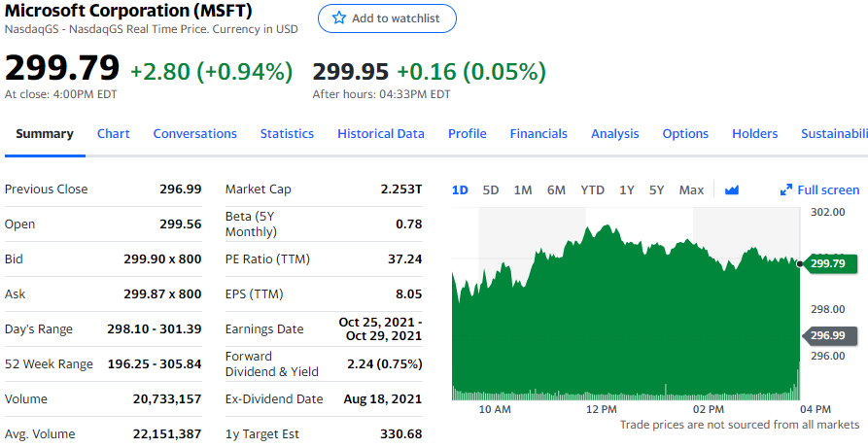Select the 1M chart range
868x448 pixels.
(x=523, y=190)
